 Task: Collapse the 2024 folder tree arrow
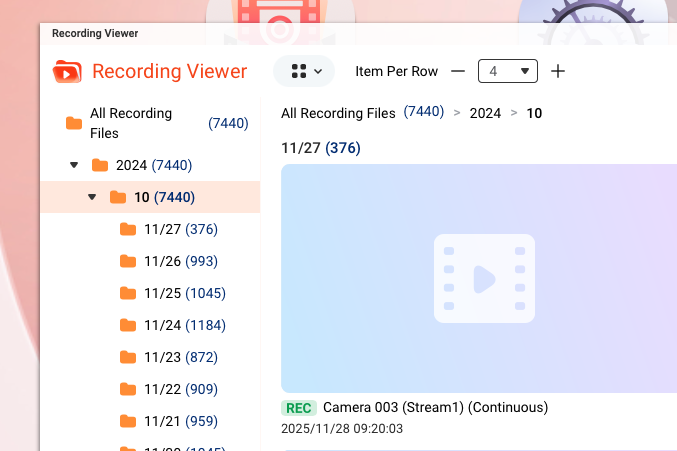coord(73,165)
